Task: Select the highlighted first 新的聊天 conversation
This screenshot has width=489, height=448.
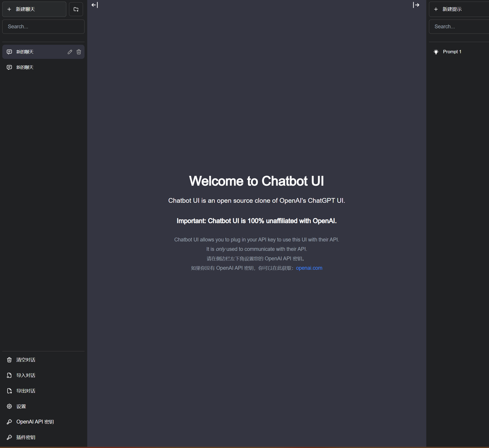Action: click(x=36, y=52)
